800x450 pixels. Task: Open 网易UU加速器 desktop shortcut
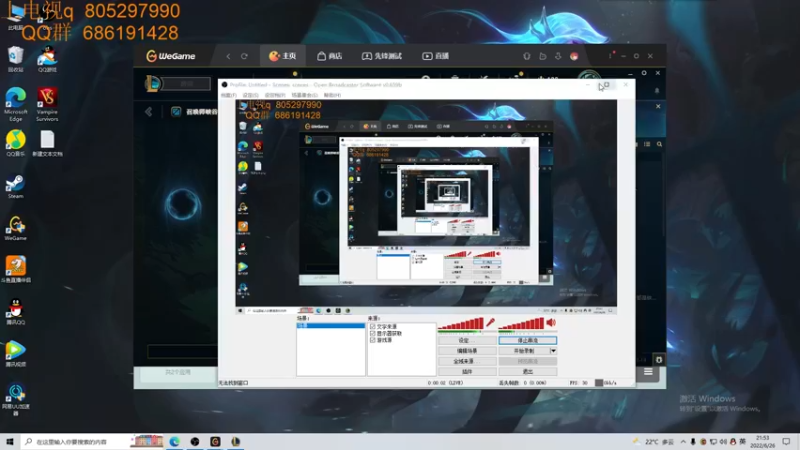pyautogui.click(x=16, y=400)
